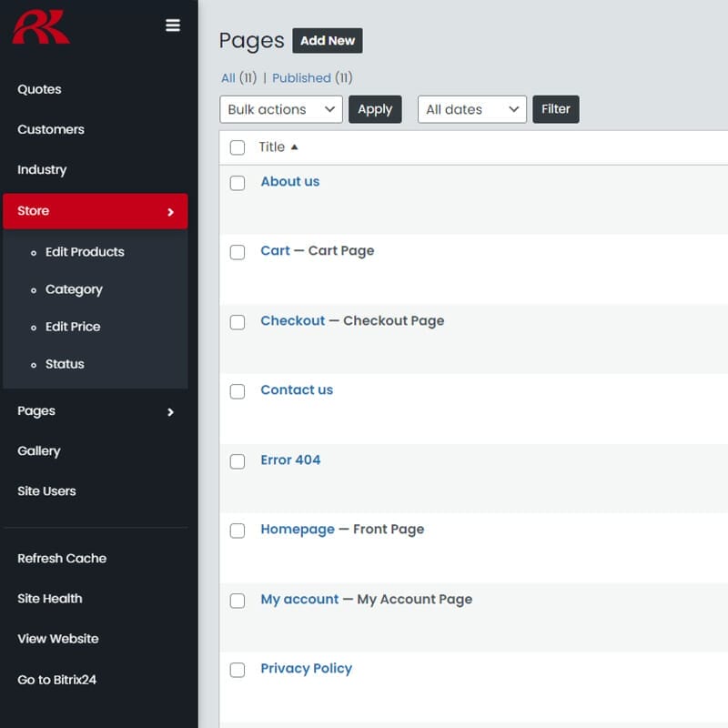Check the select-all checkbox beside Title

pyautogui.click(x=238, y=147)
